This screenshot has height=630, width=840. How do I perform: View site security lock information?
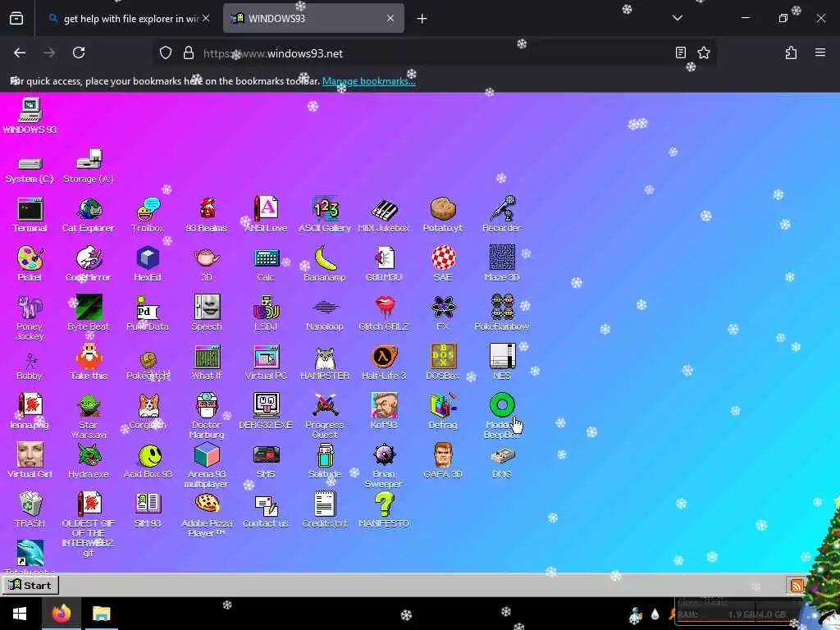click(188, 52)
